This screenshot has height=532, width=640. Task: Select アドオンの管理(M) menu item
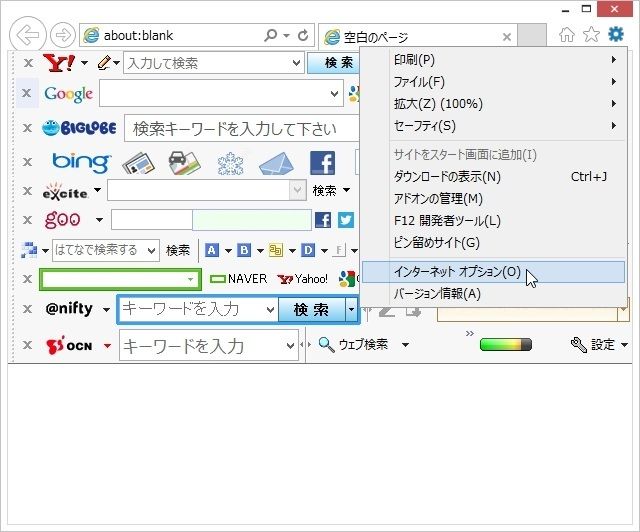pyautogui.click(x=493, y=199)
